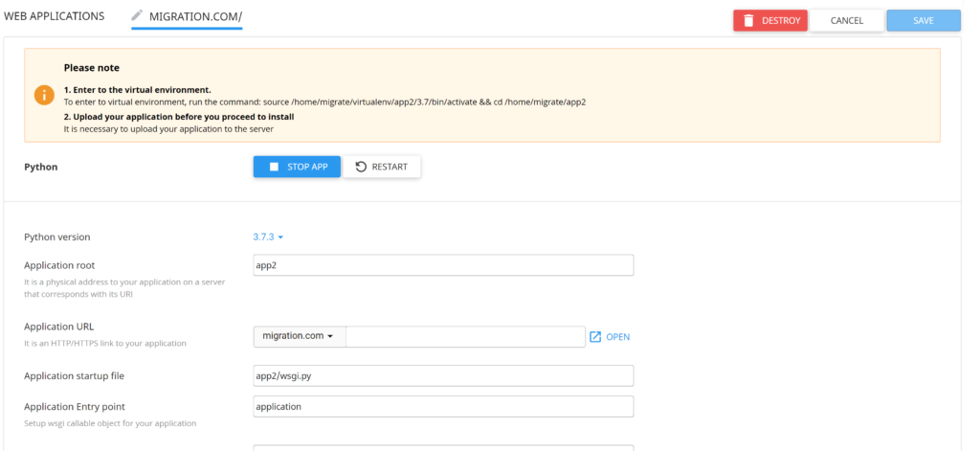Focus the Application startup file field
Image resolution: width=980 pixels, height=451 pixels.
coord(444,376)
